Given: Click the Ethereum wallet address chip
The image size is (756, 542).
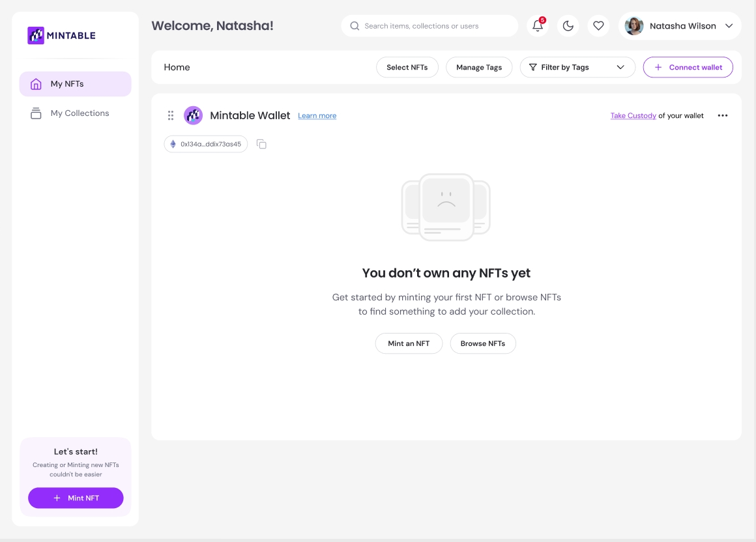Looking at the screenshot, I should pyautogui.click(x=206, y=144).
